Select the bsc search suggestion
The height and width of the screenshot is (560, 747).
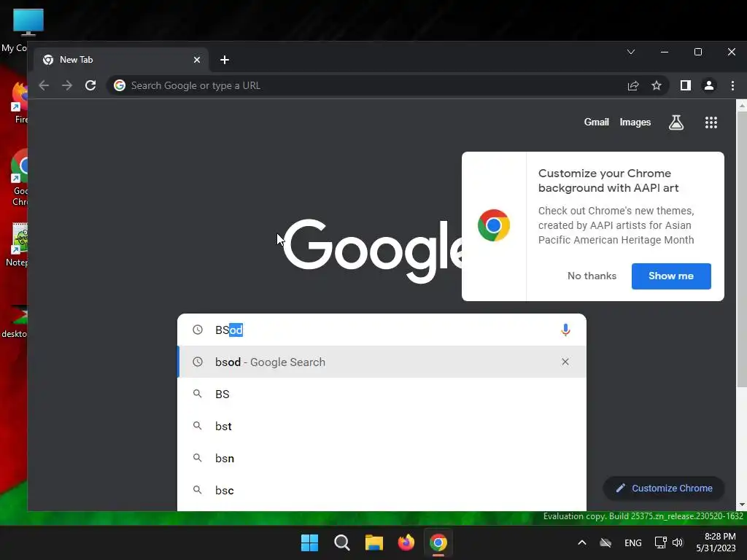381,491
